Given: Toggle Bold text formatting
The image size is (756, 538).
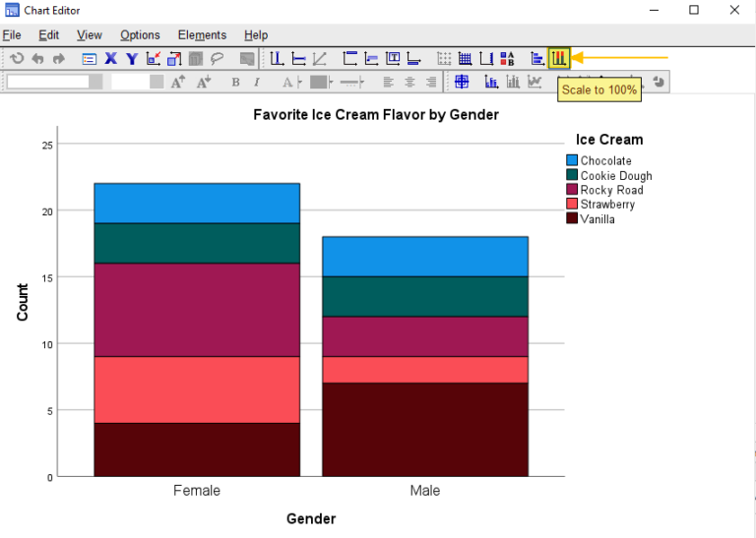Looking at the screenshot, I should pyautogui.click(x=236, y=83).
